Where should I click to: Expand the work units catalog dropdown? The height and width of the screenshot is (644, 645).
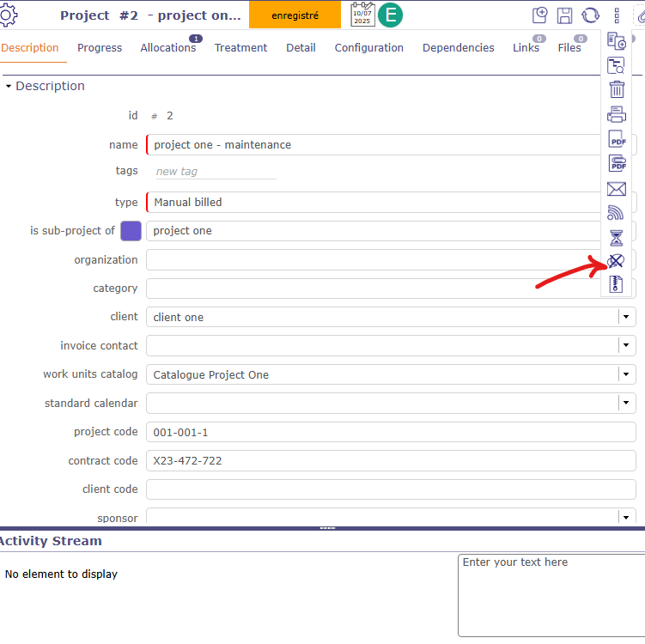coord(626,374)
